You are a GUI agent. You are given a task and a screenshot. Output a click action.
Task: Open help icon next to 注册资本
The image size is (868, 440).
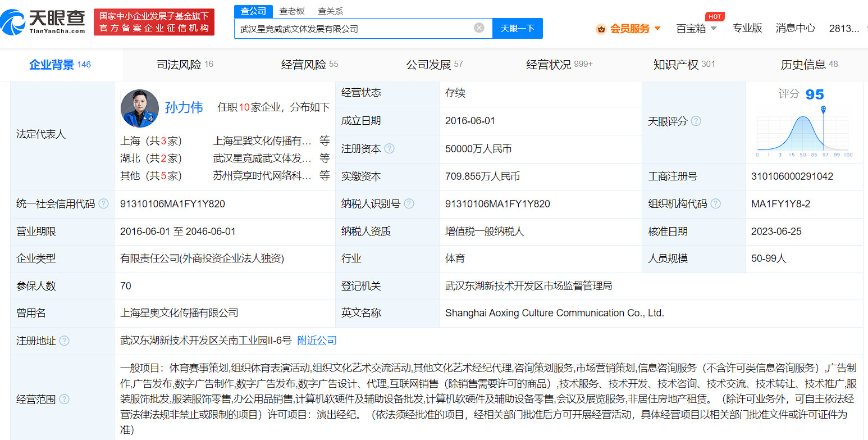pos(389,149)
